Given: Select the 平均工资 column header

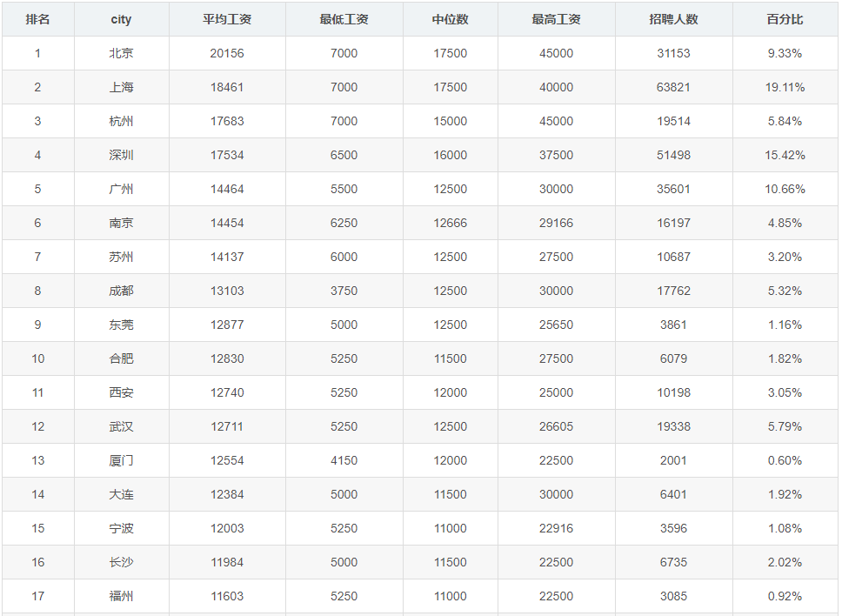Looking at the screenshot, I should (227, 19).
